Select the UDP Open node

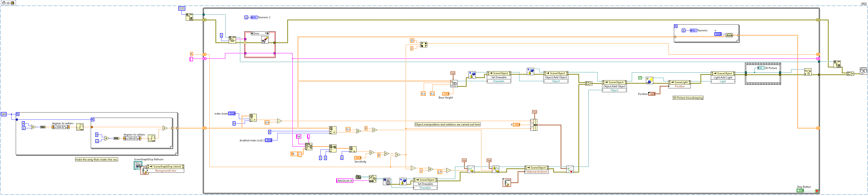click(189, 17)
